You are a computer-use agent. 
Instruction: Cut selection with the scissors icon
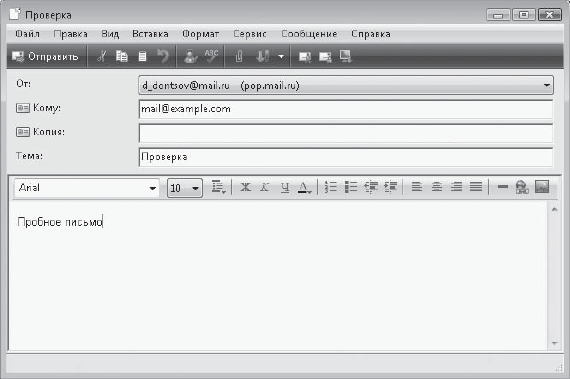pyautogui.click(x=102, y=56)
